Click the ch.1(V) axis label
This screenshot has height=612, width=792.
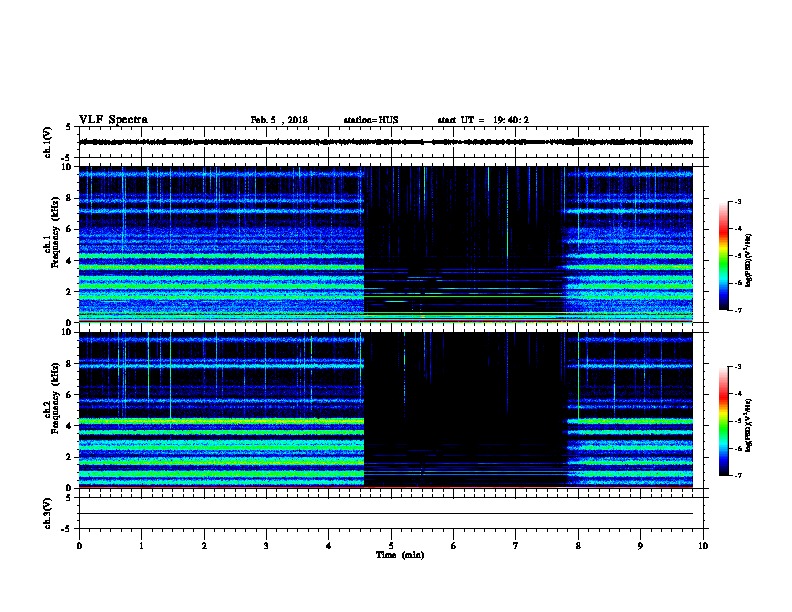coord(48,142)
